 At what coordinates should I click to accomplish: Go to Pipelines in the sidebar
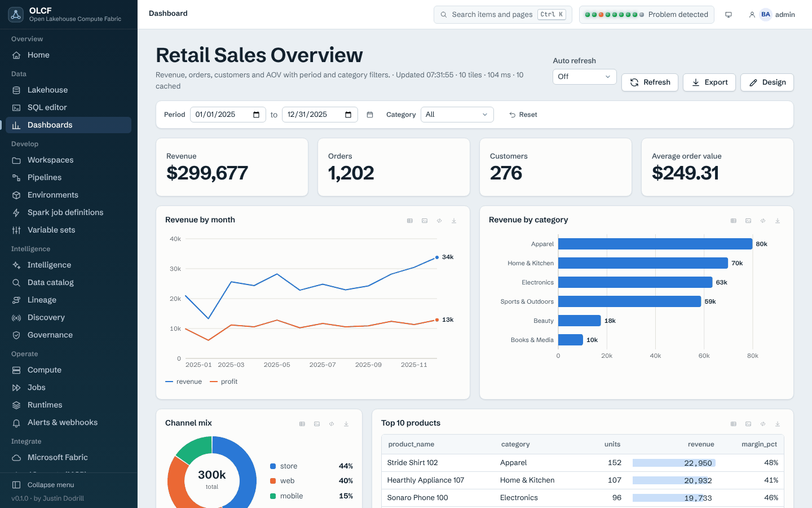coord(68,177)
